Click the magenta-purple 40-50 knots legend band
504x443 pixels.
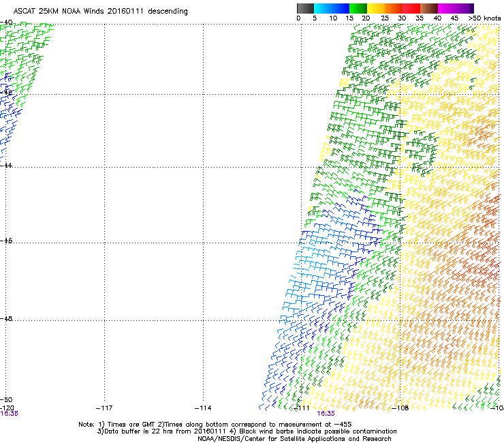click(456, 8)
